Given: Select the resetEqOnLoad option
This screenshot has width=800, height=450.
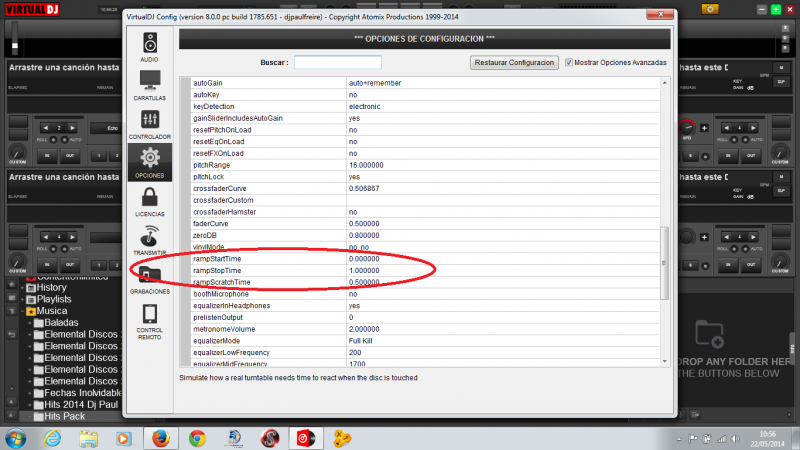Looking at the screenshot, I should (x=424, y=141).
